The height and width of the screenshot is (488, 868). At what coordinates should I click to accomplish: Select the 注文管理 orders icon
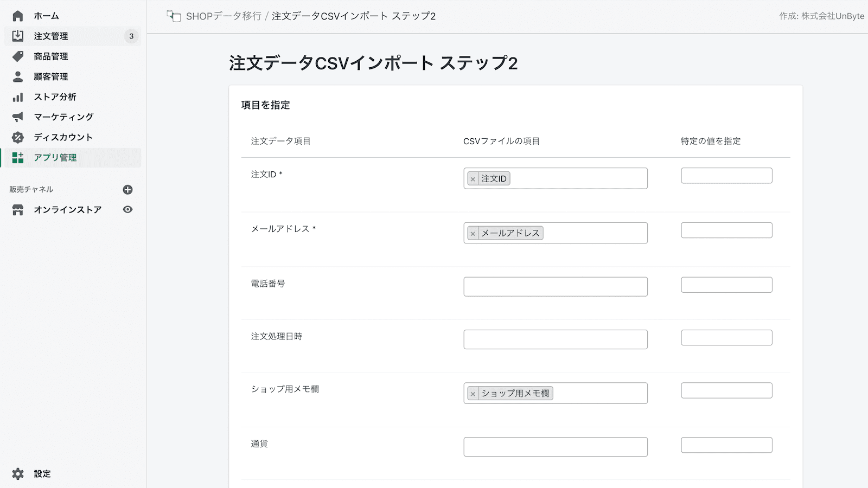coord(17,36)
